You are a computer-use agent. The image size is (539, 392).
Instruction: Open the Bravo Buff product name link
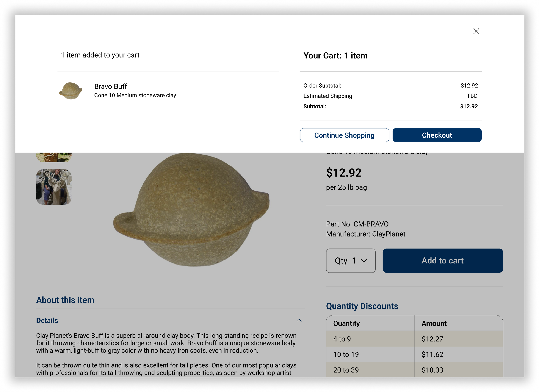(x=111, y=86)
